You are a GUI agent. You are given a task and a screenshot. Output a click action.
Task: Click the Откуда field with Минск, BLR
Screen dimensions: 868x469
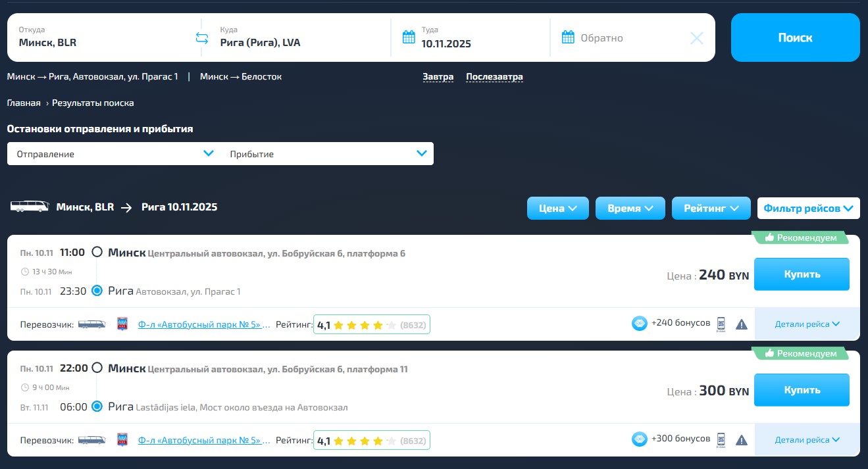[99, 38]
